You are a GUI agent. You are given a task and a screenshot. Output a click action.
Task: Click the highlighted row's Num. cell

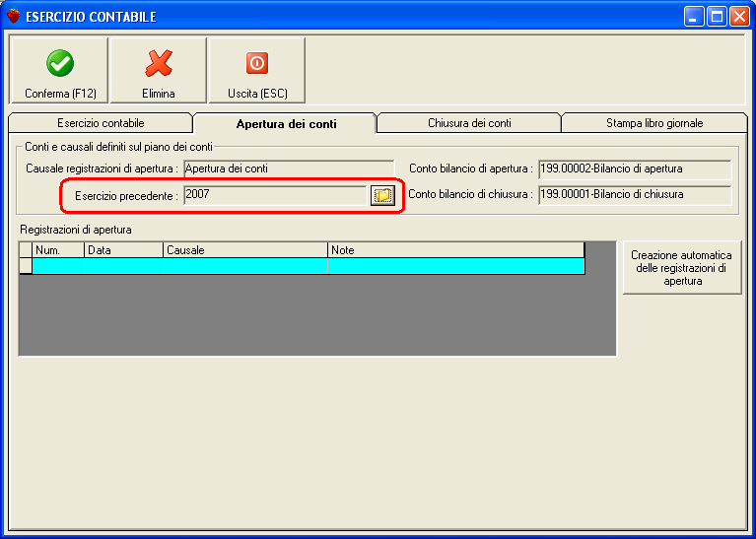[x=58, y=266]
